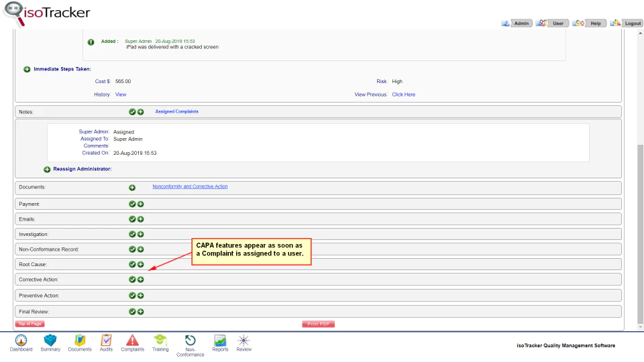The image size is (644, 362).
Task: Click the scrollbar up arrow
Action: click(x=640, y=34)
